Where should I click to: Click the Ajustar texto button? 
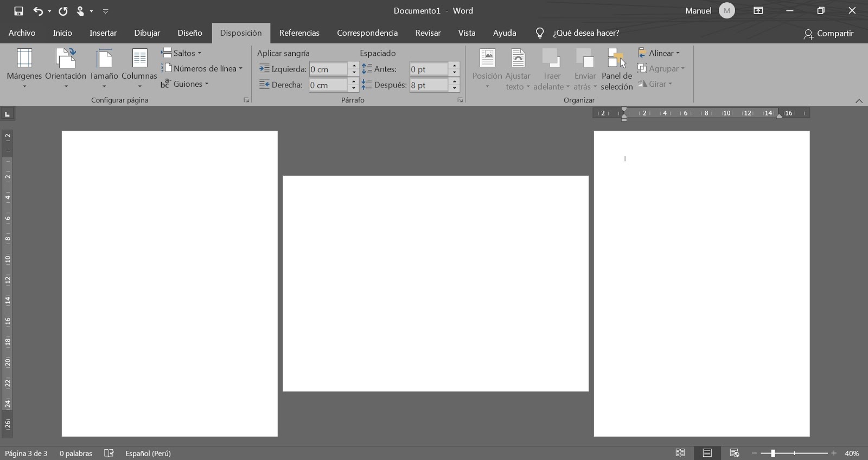tap(518, 68)
